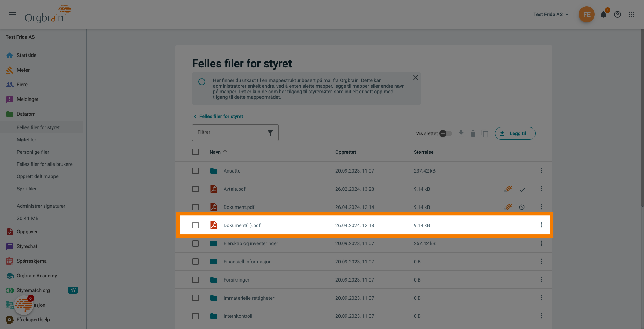Click Søk i filer
644x329 pixels.
(x=27, y=189)
